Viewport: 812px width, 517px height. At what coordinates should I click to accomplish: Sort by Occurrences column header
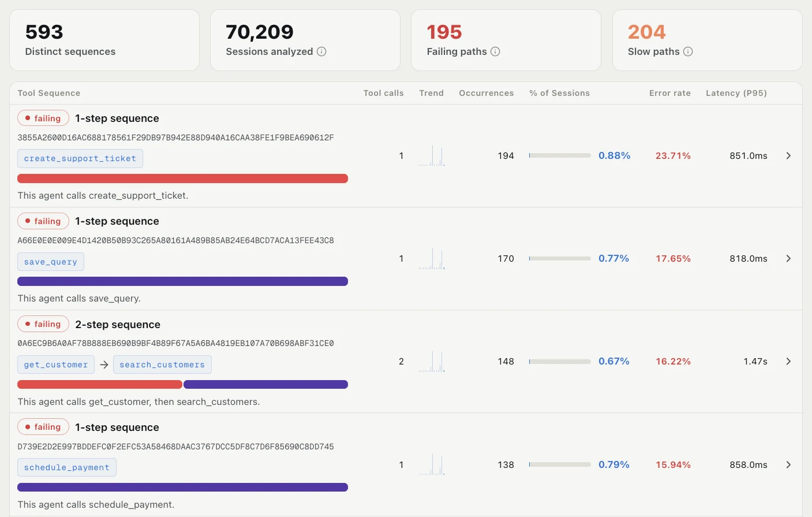[487, 93]
